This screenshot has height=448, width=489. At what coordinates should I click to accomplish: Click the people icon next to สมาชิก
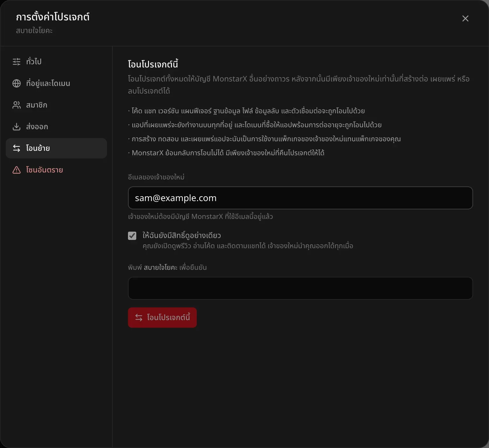[17, 105]
